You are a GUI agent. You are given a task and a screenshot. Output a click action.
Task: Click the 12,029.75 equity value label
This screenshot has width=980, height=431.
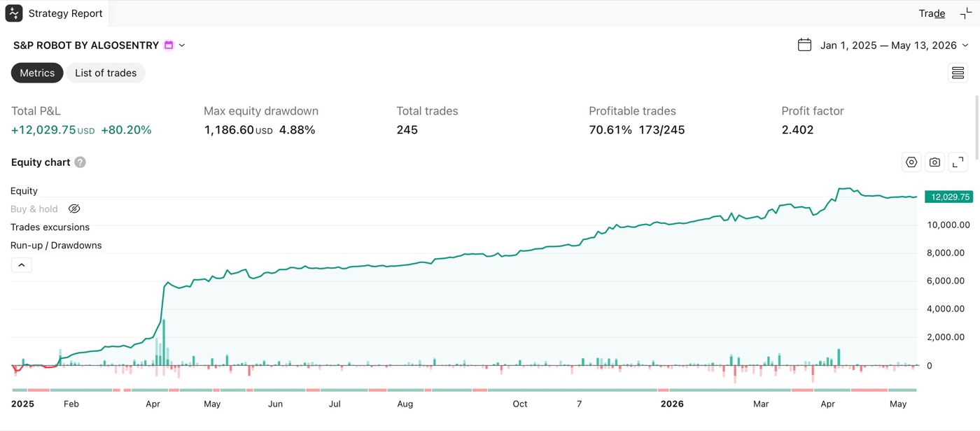coord(948,197)
